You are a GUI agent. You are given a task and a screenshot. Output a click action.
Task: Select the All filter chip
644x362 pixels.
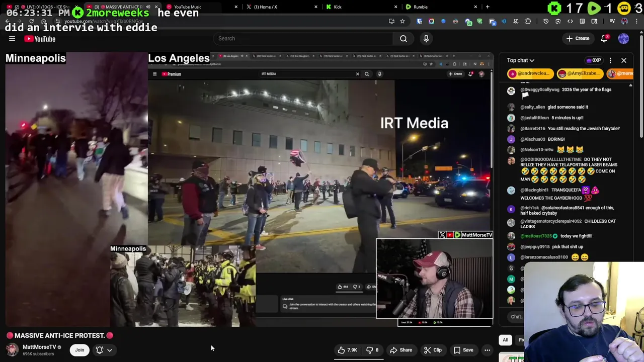pyautogui.click(x=506, y=340)
